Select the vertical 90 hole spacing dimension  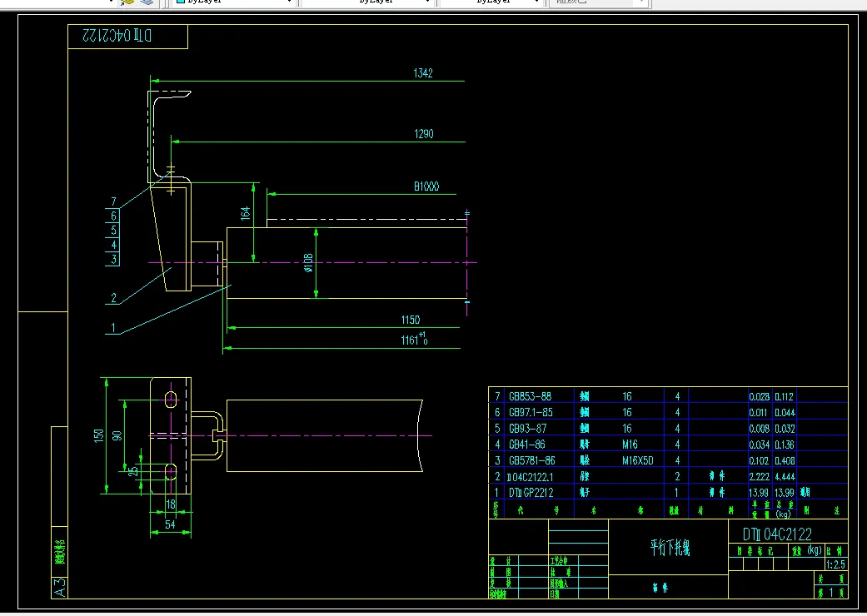pyautogui.click(x=117, y=435)
